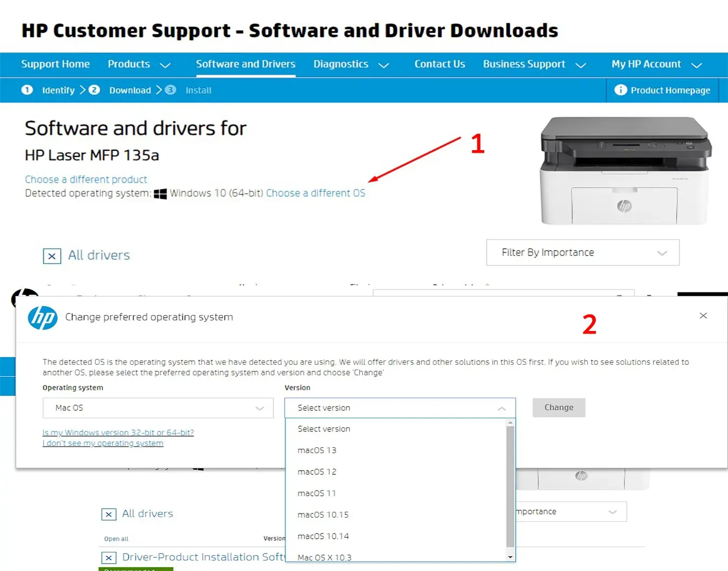Click the HP logo in the dialog

coord(42,318)
